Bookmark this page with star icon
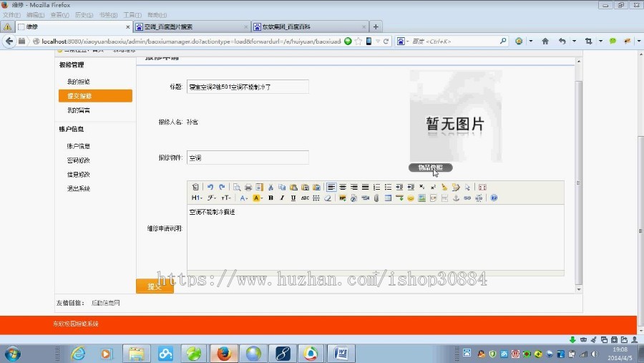The image size is (644, 363). tap(358, 41)
